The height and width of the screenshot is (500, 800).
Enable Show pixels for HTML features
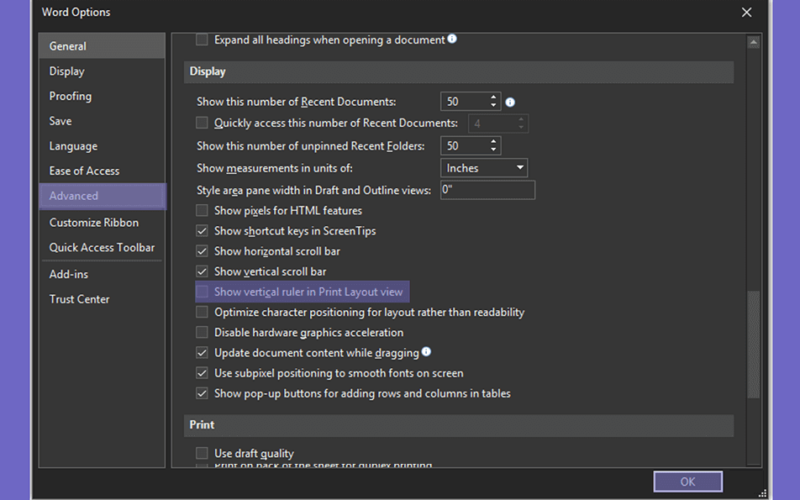[x=202, y=210]
